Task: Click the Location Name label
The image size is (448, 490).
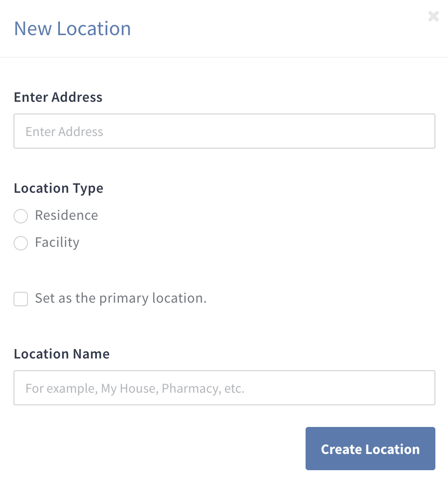Action: click(62, 354)
